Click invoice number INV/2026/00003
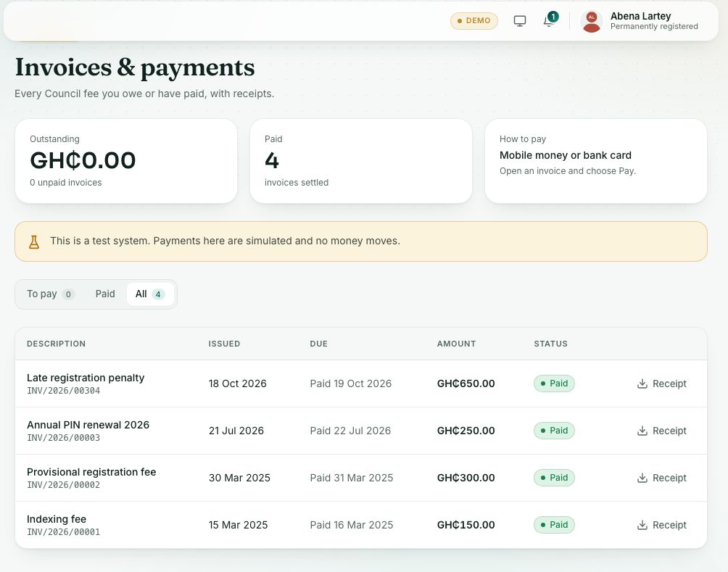The height and width of the screenshot is (572, 728). (x=64, y=438)
